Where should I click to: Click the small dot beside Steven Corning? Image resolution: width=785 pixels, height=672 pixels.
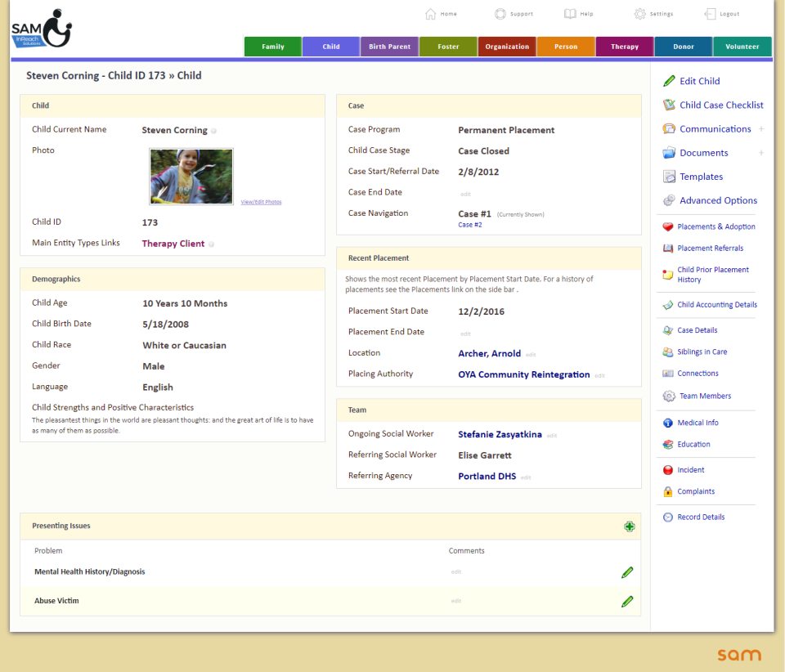213,131
